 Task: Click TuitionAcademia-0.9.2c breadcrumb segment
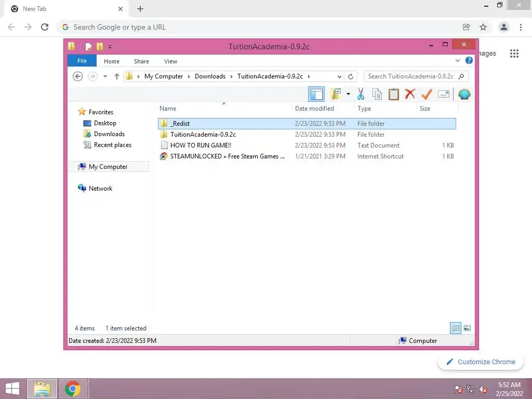(270, 76)
